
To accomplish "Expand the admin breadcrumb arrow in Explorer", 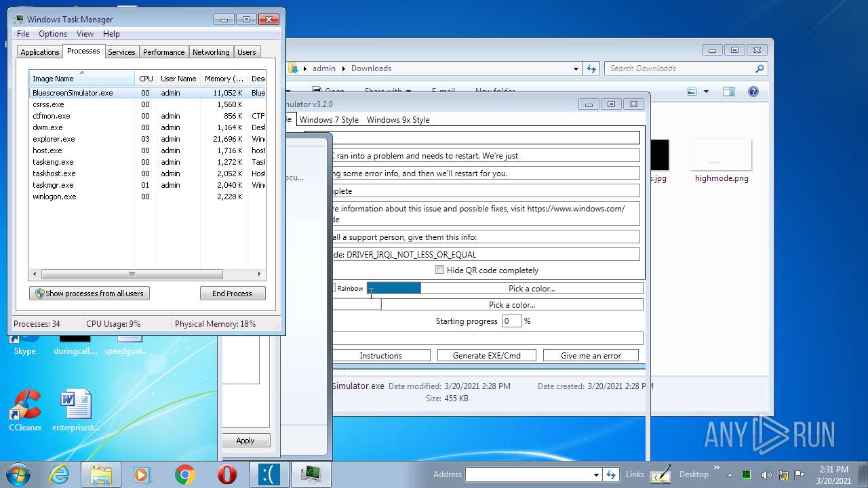I will tap(344, 68).
